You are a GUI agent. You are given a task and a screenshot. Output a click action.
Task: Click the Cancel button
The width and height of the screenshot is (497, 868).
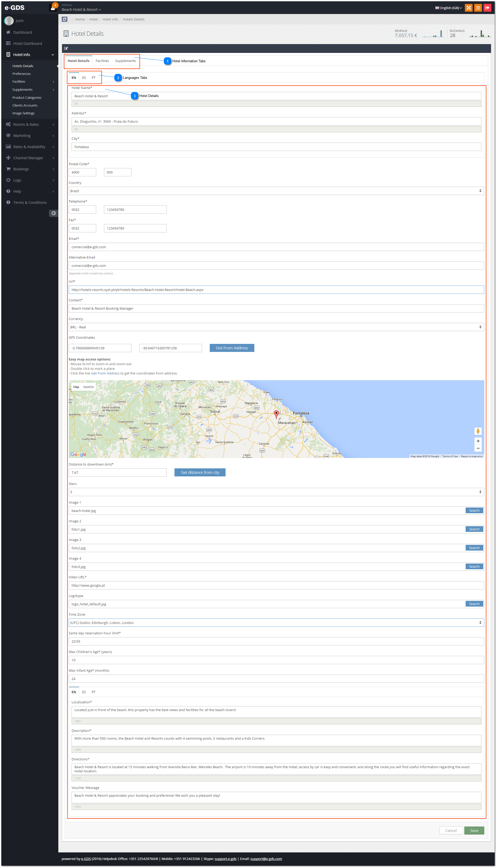451,831
